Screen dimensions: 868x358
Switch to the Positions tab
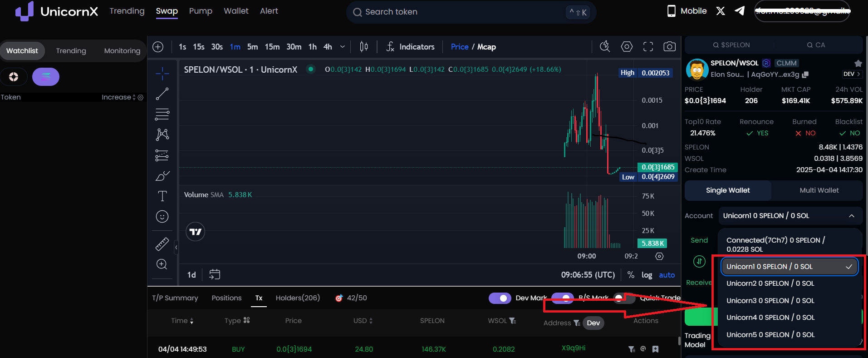pos(226,298)
